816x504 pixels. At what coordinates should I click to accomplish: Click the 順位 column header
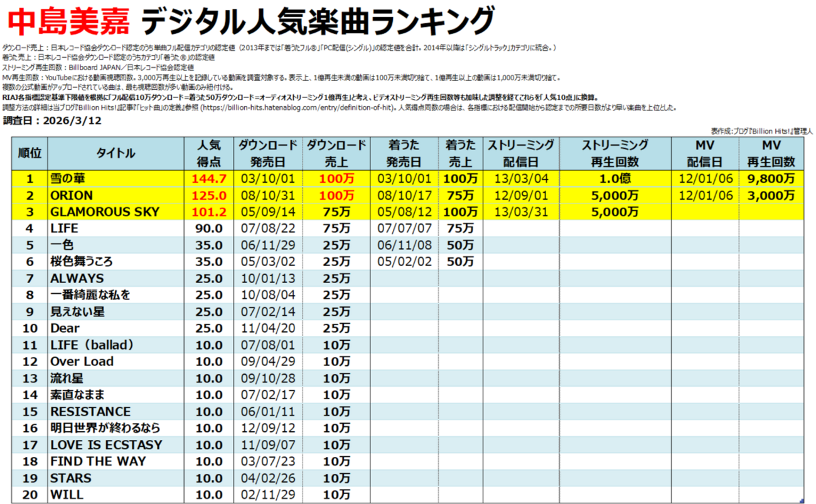click(30, 153)
